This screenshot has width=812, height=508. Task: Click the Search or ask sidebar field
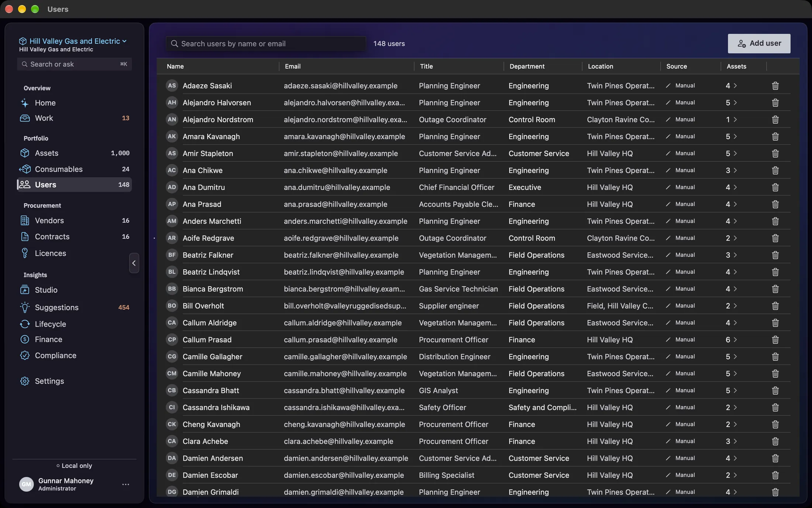[x=74, y=64]
